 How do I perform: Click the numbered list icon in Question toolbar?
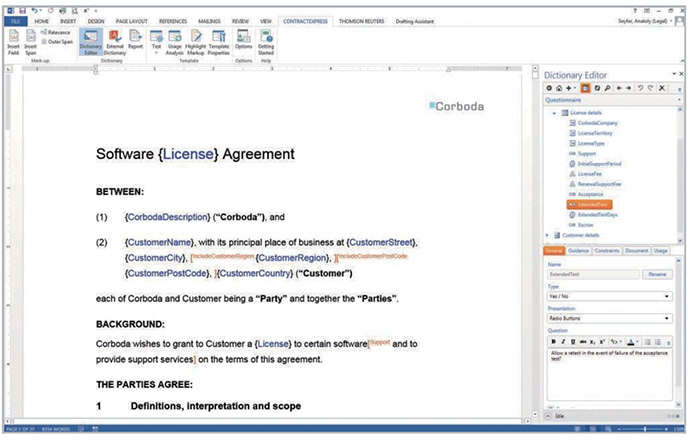657,342
